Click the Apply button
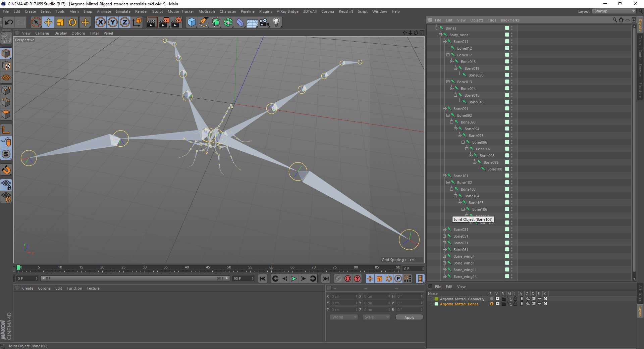This screenshot has width=644, height=349. (409, 317)
